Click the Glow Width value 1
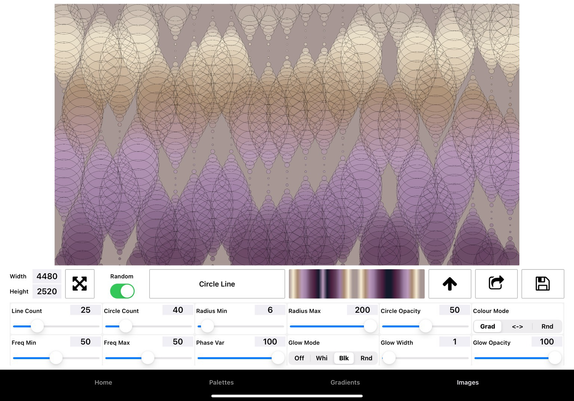The height and width of the screenshot is (401, 574). pyautogui.click(x=454, y=342)
